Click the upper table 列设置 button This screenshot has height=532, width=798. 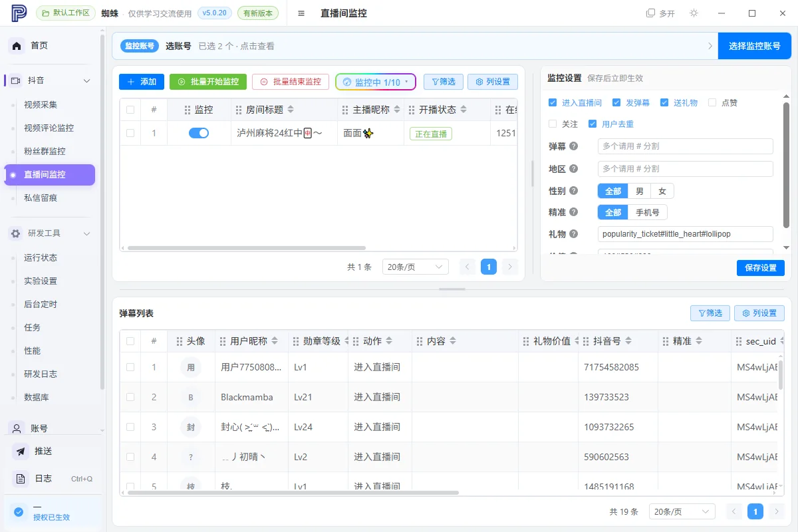click(493, 82)
